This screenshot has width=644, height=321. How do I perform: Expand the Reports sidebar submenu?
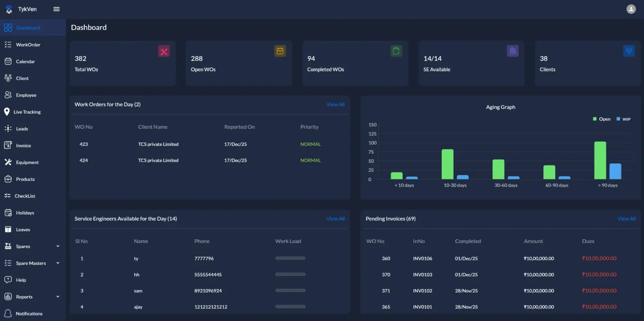click(58, 297)
